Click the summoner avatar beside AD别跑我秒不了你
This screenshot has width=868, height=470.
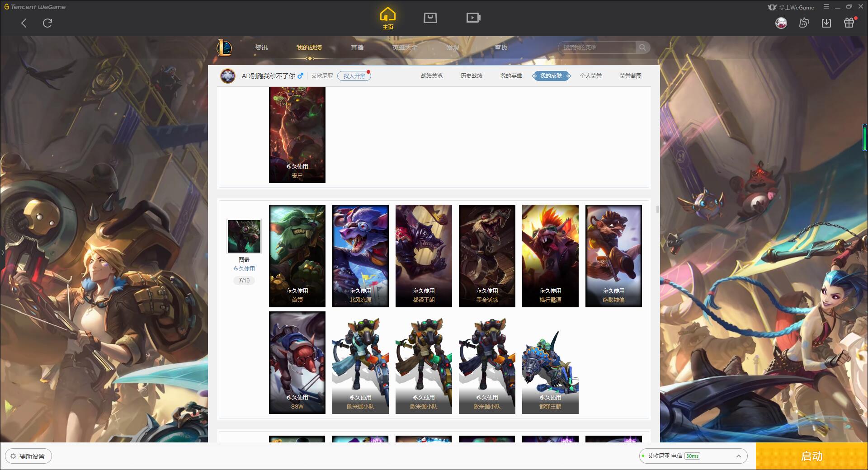(228, 76)
